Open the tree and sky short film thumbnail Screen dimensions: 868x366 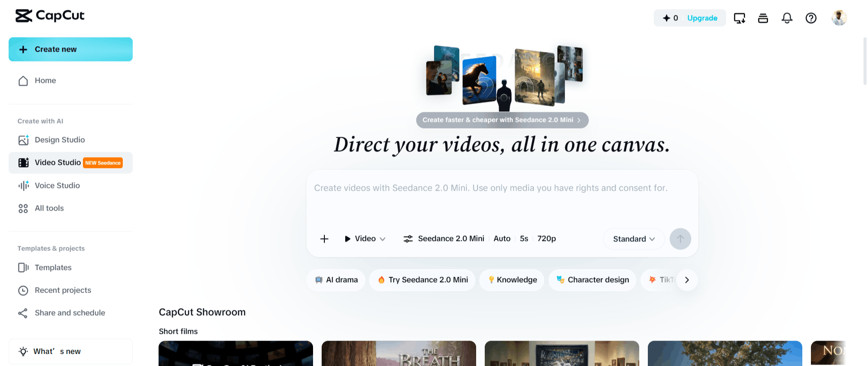coord(725,353)
